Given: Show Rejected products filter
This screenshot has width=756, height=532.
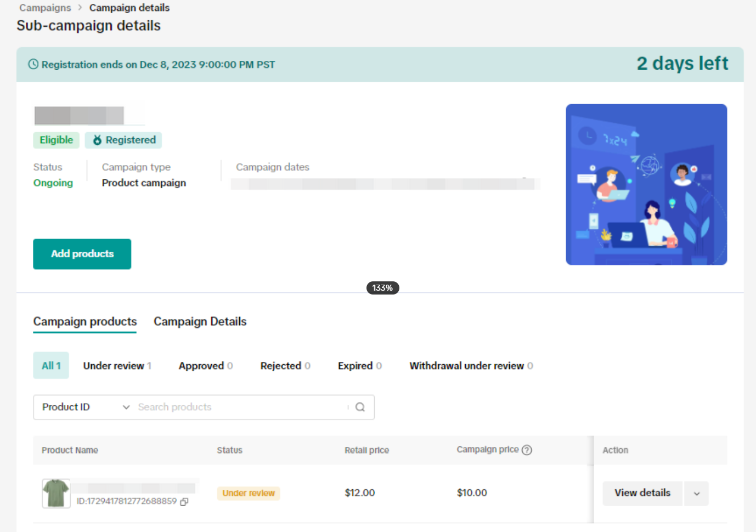Looking at the screenshot, I should [x=285, y=365].
